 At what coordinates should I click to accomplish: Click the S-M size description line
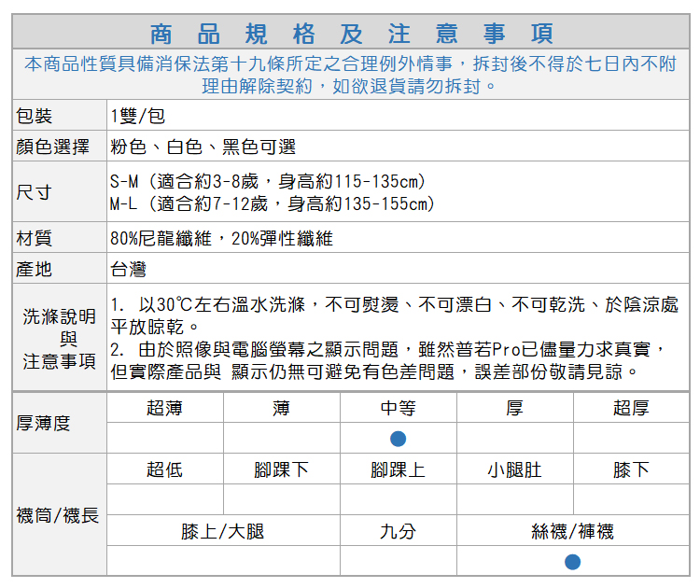click(x=267, y=181)
